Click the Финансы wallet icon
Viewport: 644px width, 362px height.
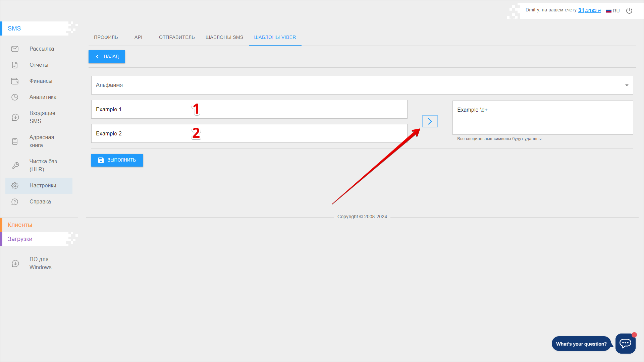15,81
